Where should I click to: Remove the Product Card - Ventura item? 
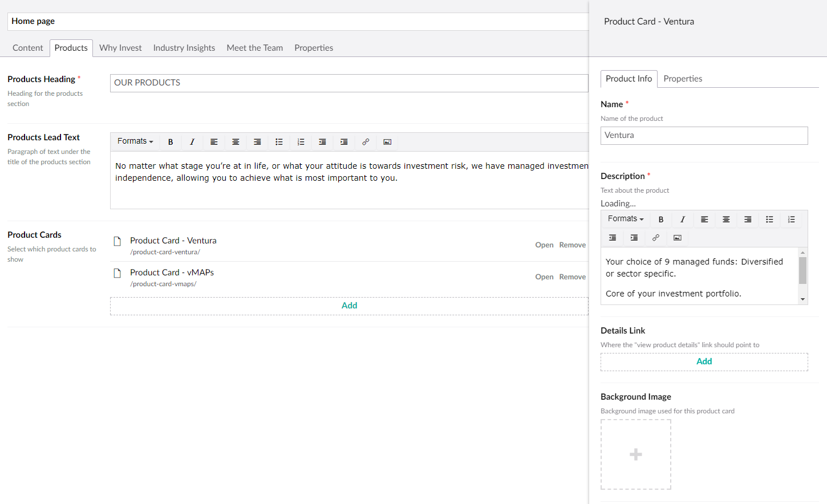[x=573, y=245]
